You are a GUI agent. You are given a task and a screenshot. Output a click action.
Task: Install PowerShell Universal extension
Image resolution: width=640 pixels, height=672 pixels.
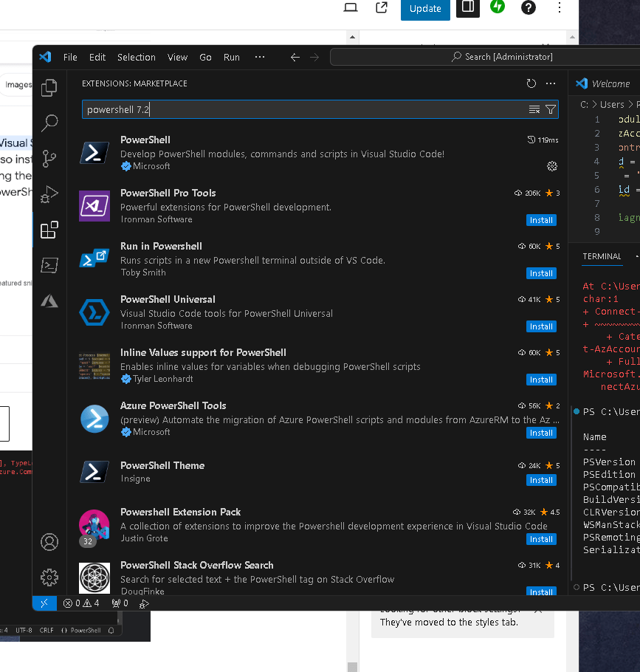point(541,326)
